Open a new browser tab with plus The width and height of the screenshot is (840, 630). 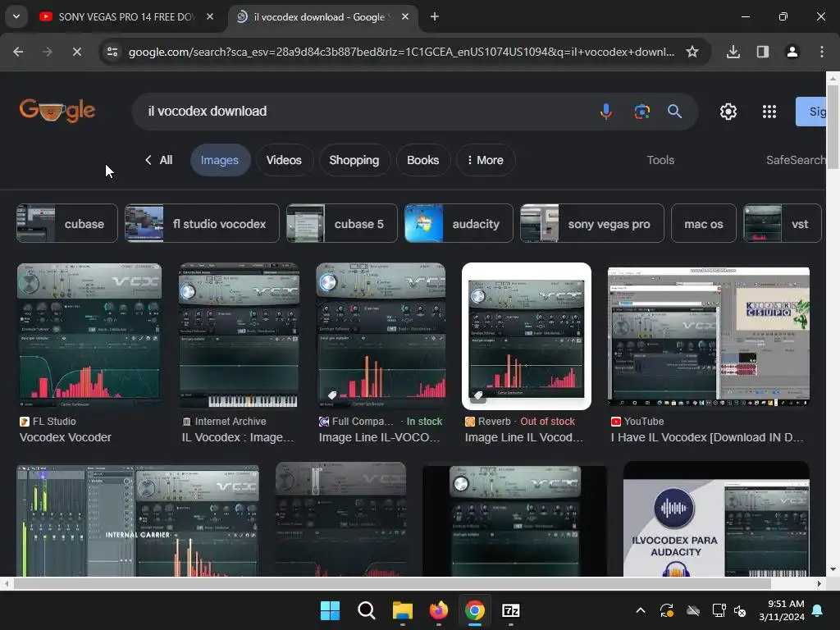(435, 16)
